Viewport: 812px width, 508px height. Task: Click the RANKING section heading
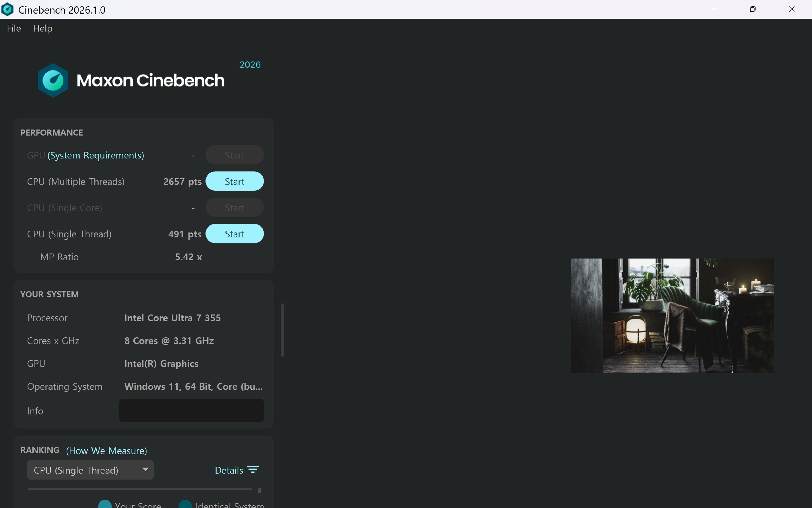(40, 450)
